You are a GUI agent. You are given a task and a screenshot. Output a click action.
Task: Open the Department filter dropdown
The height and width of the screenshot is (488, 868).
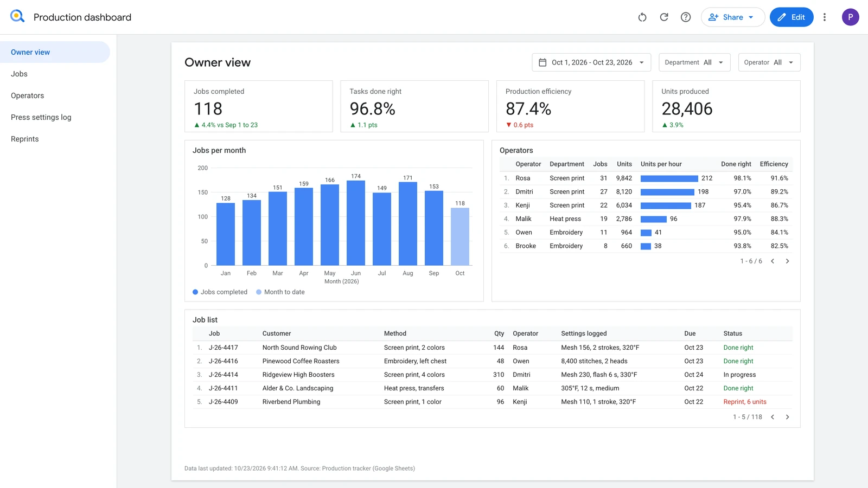[694, 62]
